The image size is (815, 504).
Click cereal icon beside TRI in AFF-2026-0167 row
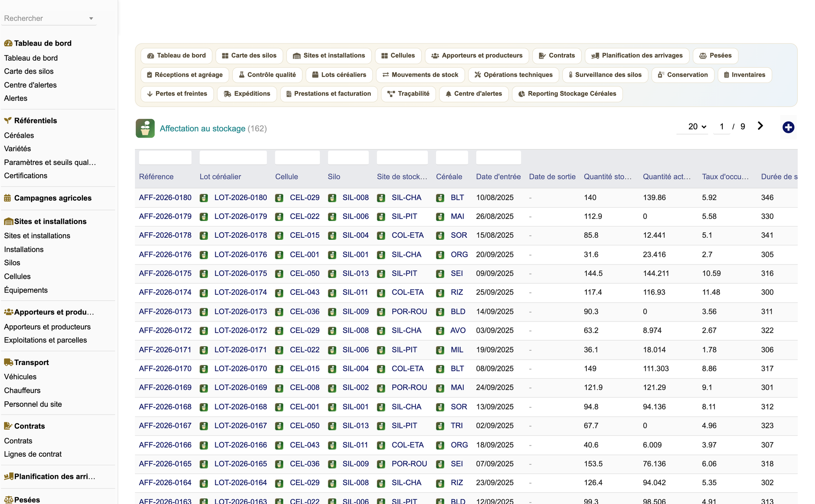click(440, 426)
